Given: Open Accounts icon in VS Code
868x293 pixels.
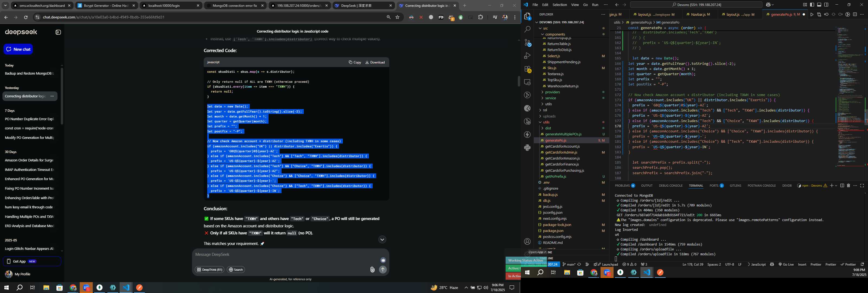Looking at the screenshot, I should (x=527, y=241).
